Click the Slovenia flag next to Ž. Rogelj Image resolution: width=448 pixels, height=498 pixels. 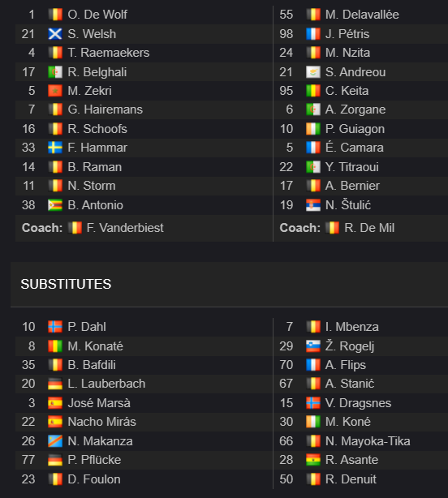pos(313,346)
